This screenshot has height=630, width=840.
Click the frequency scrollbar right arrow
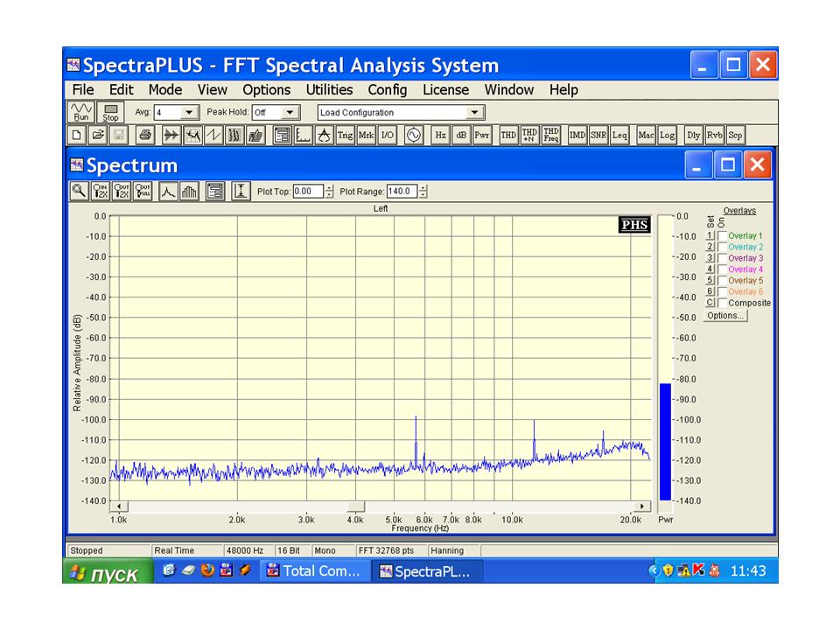[x=641, y=507]
